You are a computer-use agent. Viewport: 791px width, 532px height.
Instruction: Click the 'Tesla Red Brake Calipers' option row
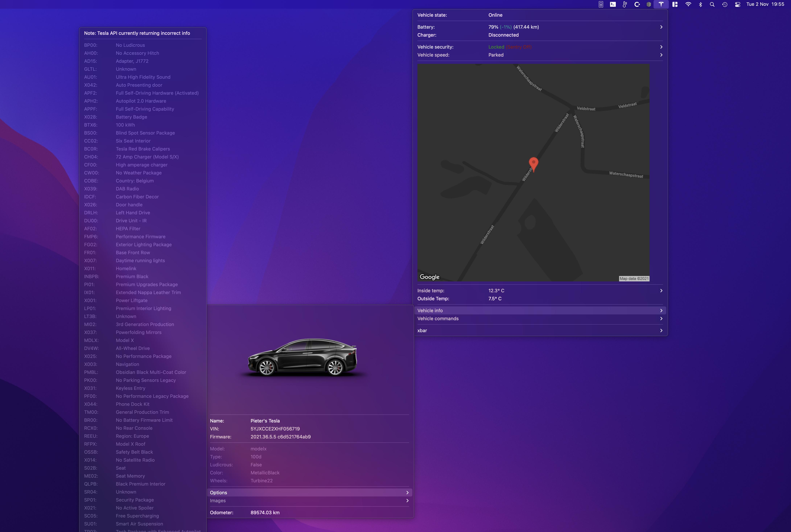(143, 149)
